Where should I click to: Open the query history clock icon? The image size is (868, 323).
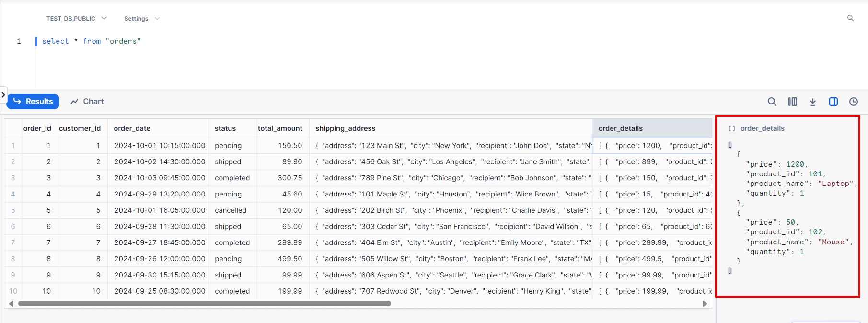[854, 102]
